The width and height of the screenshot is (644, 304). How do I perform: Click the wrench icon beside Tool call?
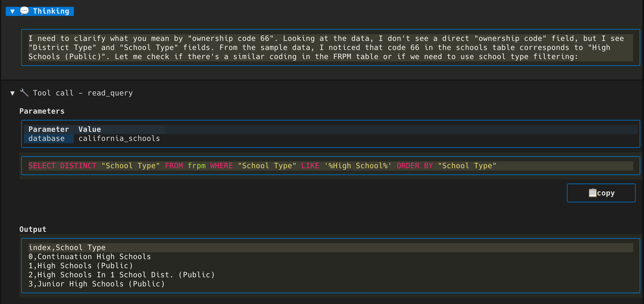coord(24,93)
